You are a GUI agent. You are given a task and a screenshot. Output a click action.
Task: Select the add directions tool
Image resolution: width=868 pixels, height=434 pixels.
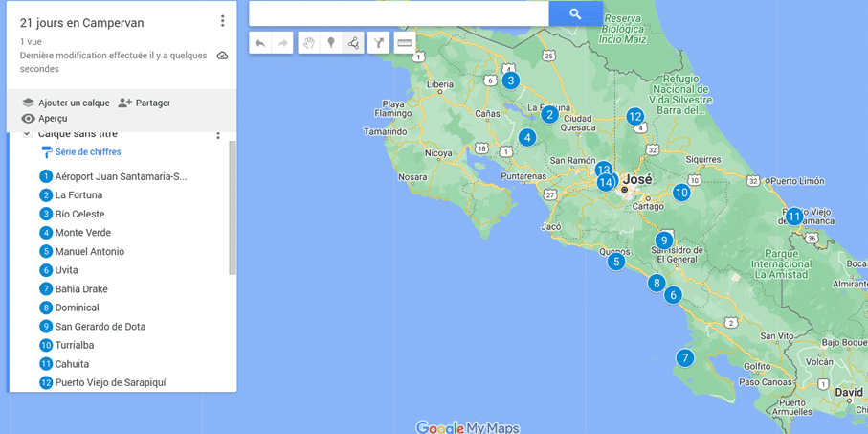pos(379,43)
